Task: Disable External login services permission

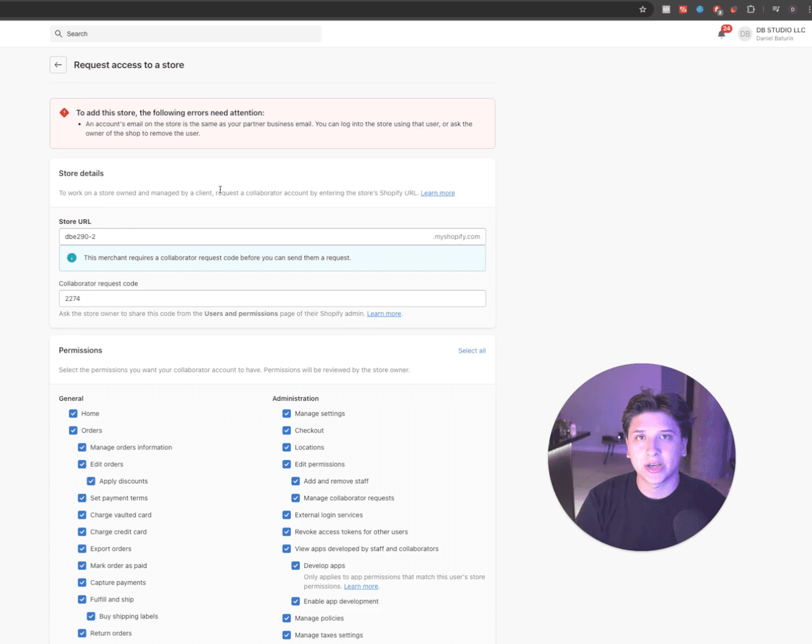Action: click(x=287, y=515)
